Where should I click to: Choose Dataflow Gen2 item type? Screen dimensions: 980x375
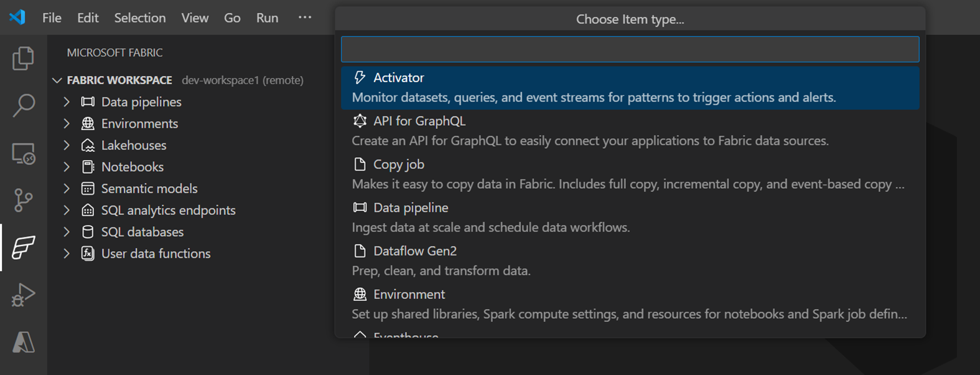point(630,261)
